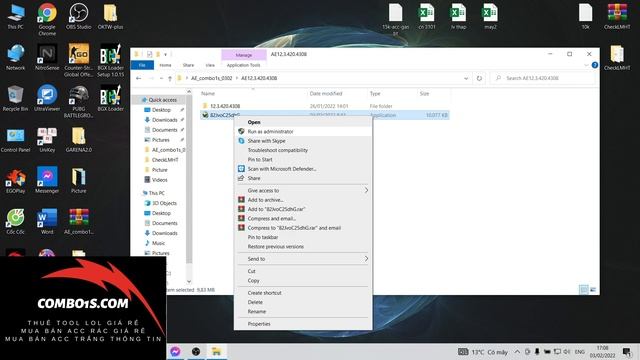
Task: Click the Search AE12.3.420.4308 box
Action: point(542,78)
